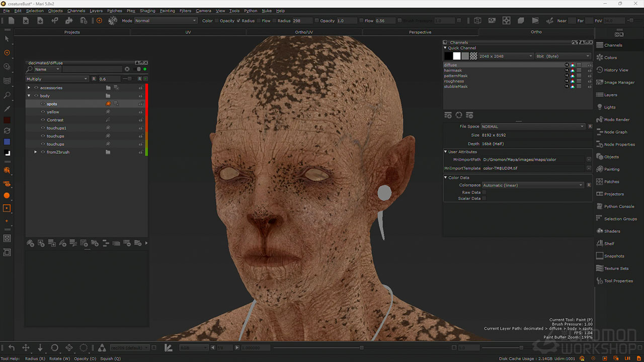
Task: Open the Patches menu
Action: [x=114, y=11]
